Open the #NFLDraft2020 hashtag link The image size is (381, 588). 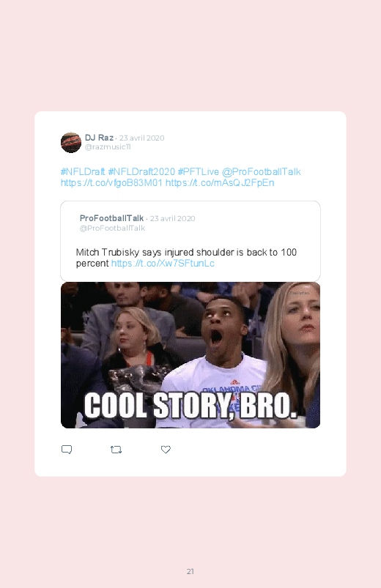coord(141,172)
